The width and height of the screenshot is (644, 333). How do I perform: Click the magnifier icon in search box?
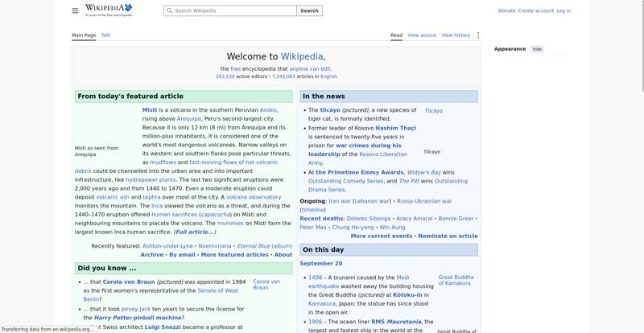pos(169,10)
